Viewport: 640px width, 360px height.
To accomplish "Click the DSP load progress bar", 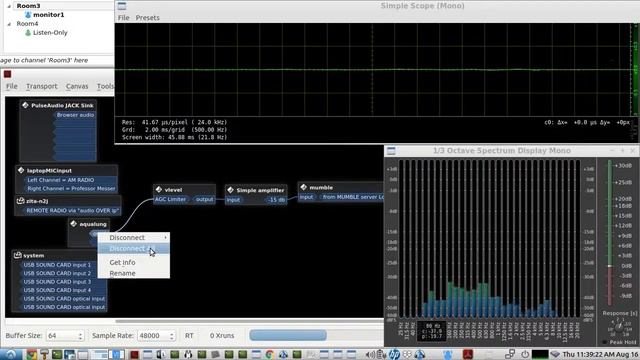I will pos(288,336).
